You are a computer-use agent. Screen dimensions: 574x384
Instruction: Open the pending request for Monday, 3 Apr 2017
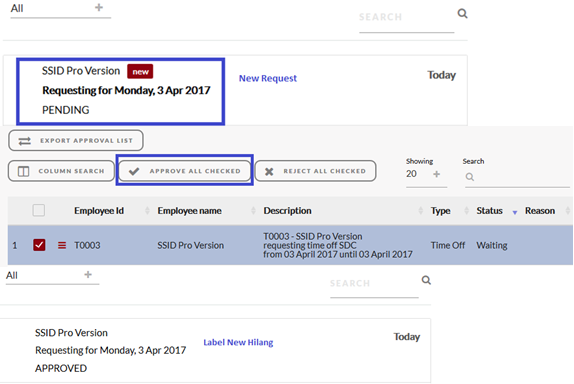click(x=126, y=90)
